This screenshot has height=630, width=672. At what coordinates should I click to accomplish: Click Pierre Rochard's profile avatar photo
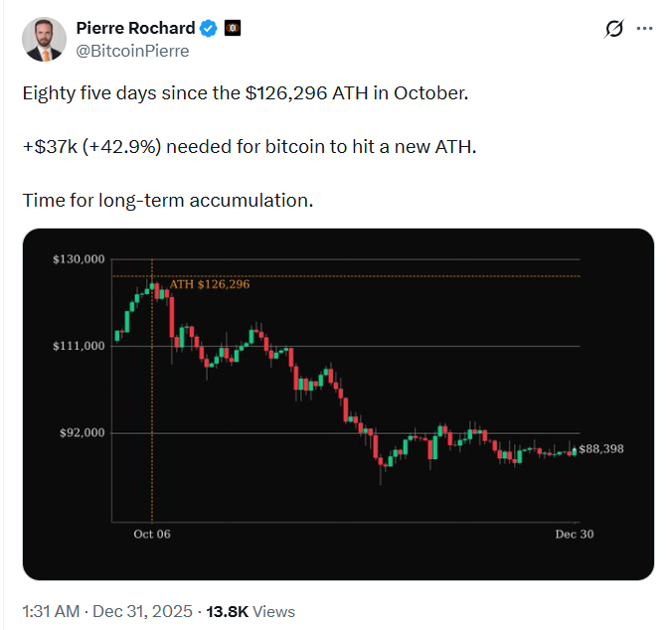click(44, 39)
